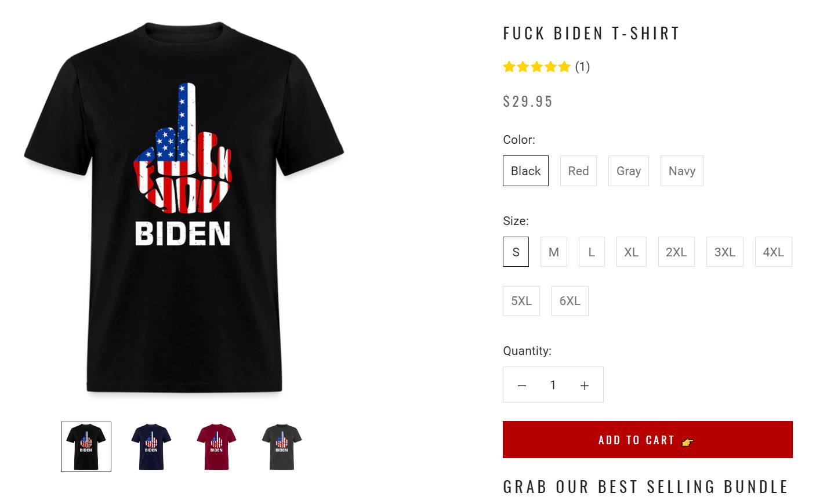Choose the Red color option
Image resolution: width=816 pixels, height=504 pixels.
coord(578,171)
